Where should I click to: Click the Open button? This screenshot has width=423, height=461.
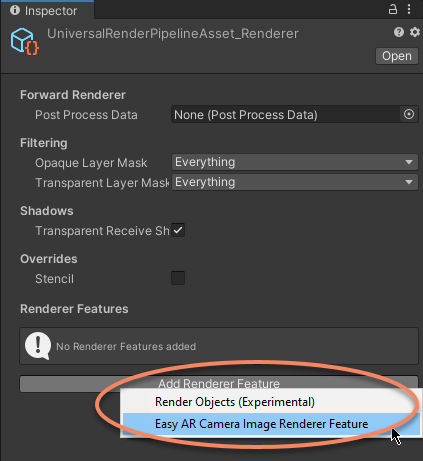pyautogui.click(x=397, y=56)
